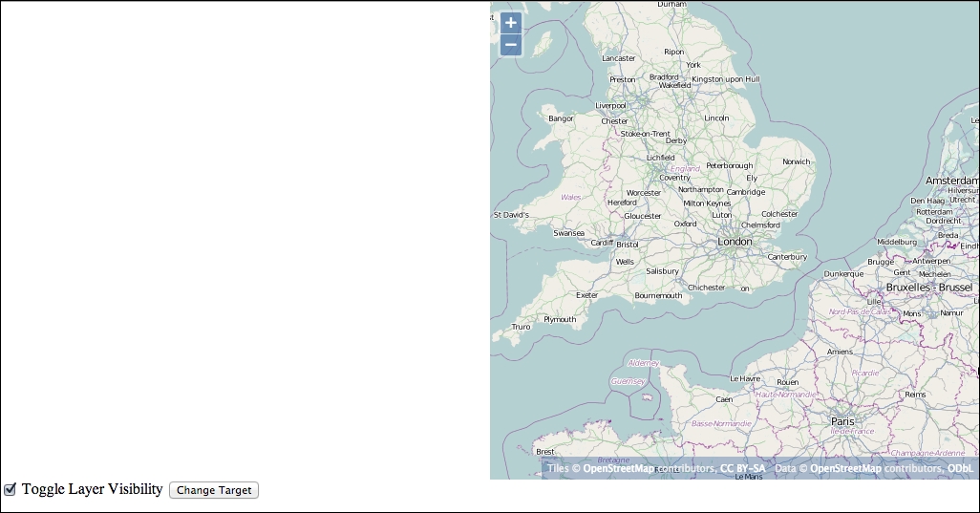Zoom out of the map with minus button

[x=511, y=45]
